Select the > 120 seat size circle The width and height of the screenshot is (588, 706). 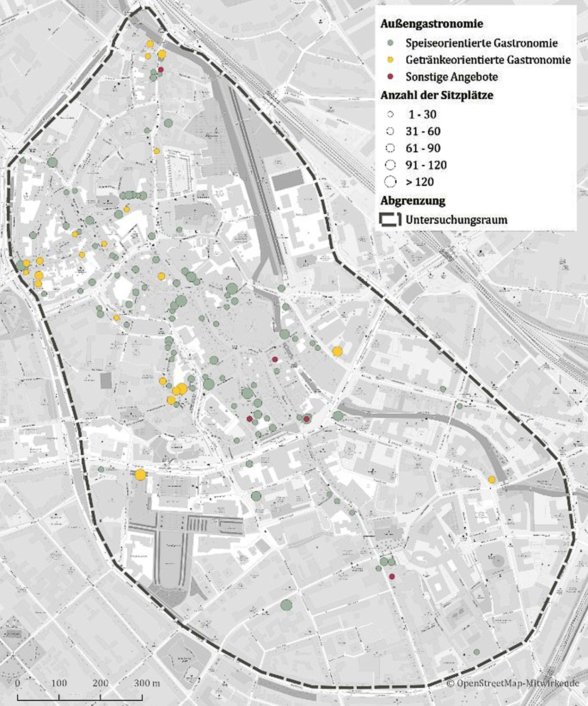[390, 181]
